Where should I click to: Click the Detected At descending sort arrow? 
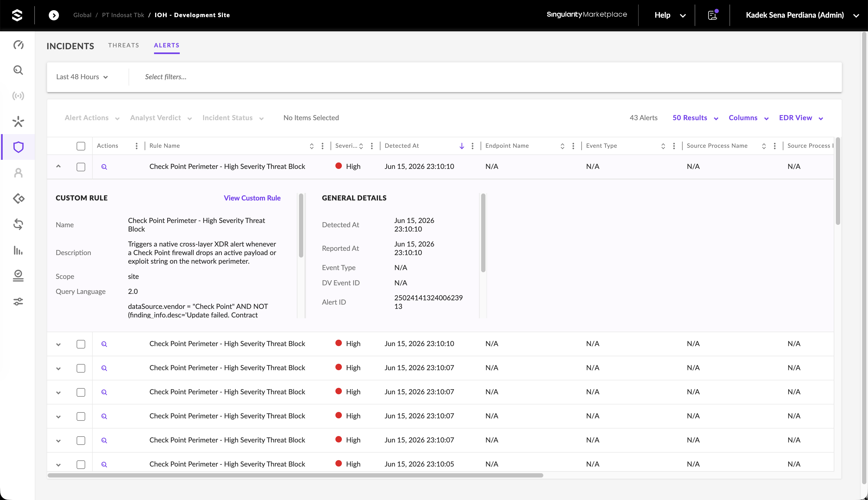click(462, 146)
